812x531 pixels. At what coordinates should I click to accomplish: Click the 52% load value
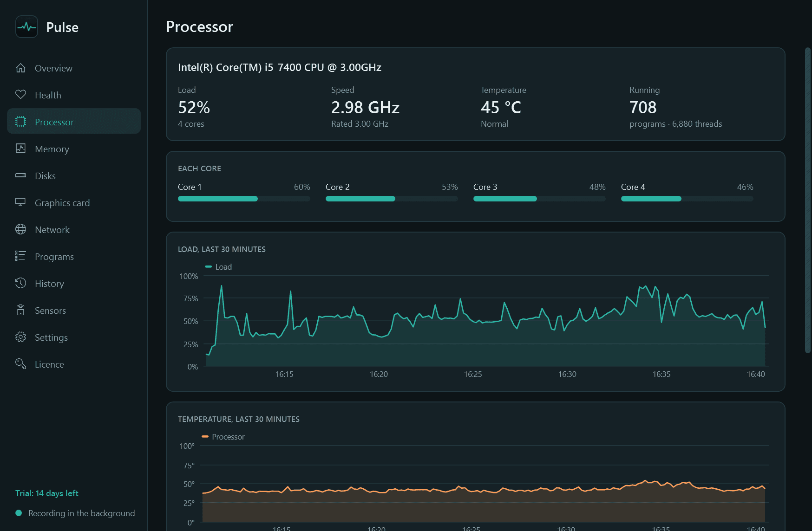(x=194, y=107)
